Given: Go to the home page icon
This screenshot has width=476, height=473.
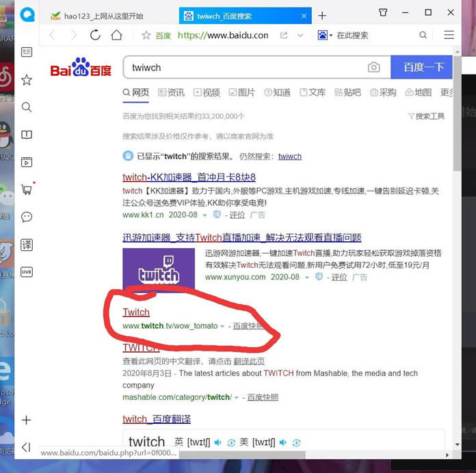Looking at the screenshot, I should pyautogui.click(x=116, y=35).
